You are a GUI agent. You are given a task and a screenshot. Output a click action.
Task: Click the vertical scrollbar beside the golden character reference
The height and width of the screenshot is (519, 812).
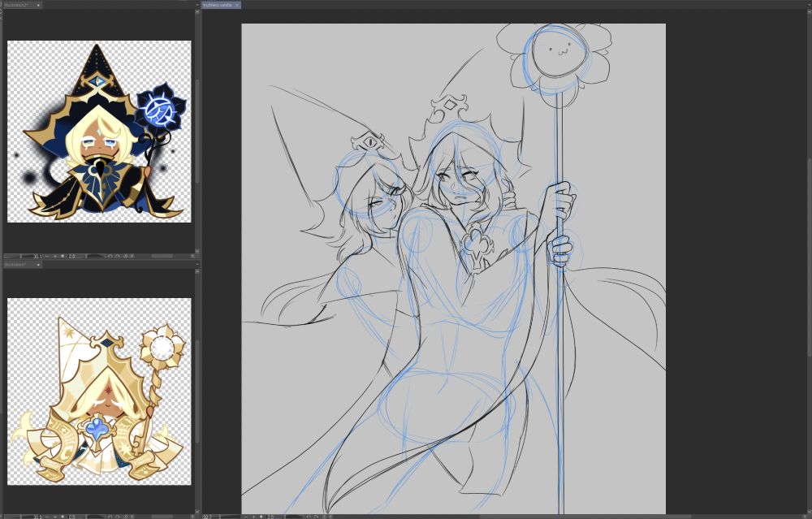point(198,391)
